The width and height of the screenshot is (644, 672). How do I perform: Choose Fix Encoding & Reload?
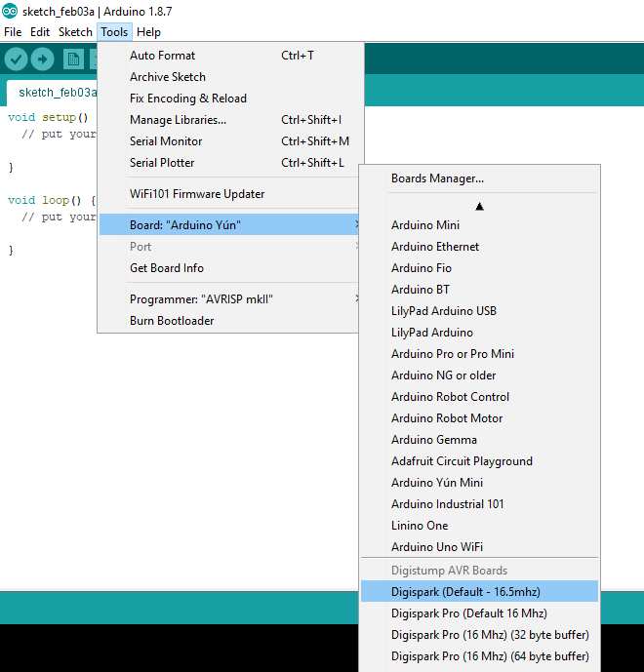coord(230,99)
